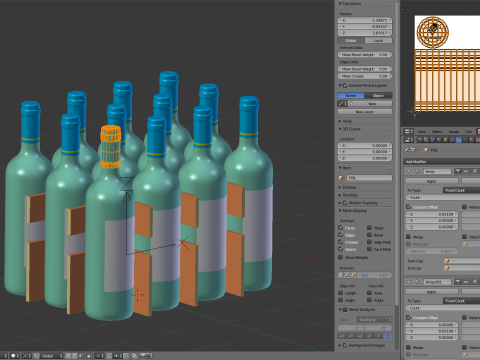Screen dimensions: 480x360
Task: Click the pivot point selector icon
Action: (x=26, y=356)
